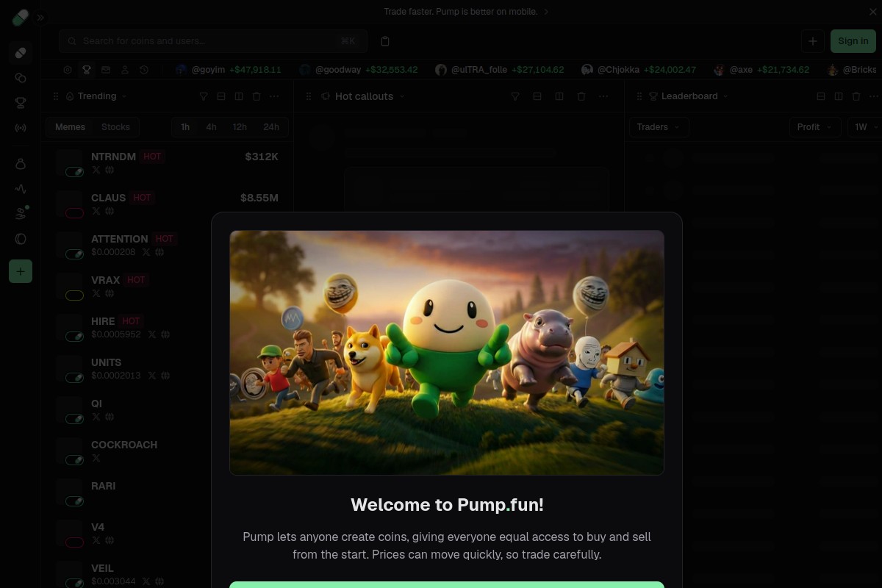Viewport: 882px width, 588px height.
Task: Open the Profit sort dropdown
Action: tap(814, 127)
